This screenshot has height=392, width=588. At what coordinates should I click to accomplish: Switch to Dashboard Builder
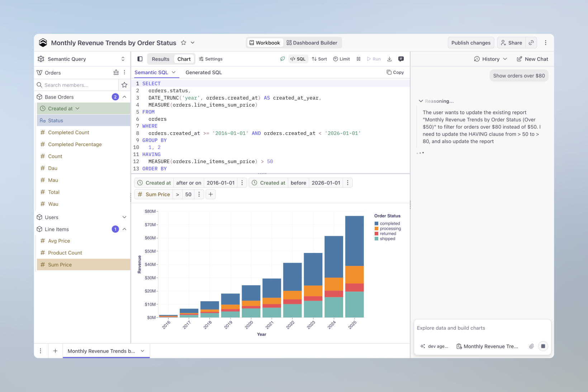click(312, 43)
